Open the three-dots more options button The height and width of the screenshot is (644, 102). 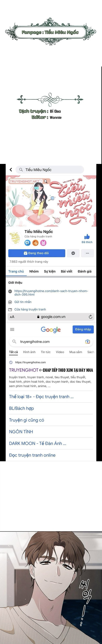click(x=87, y=253)
